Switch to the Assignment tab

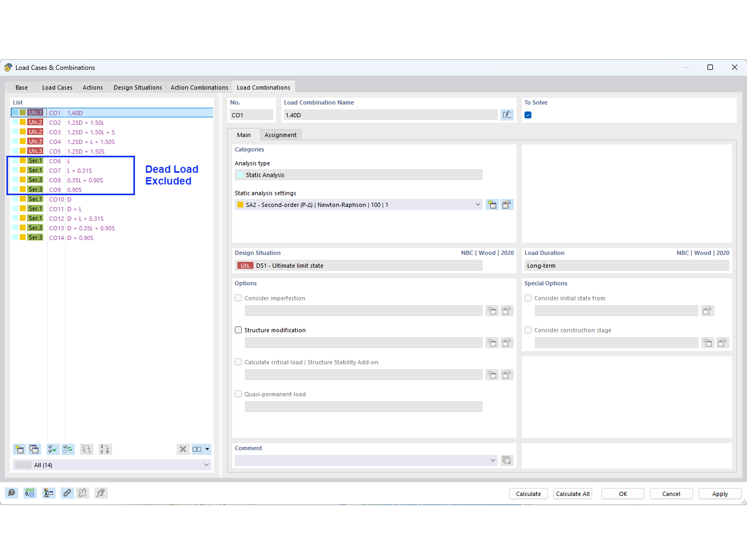tap(281, 134)
